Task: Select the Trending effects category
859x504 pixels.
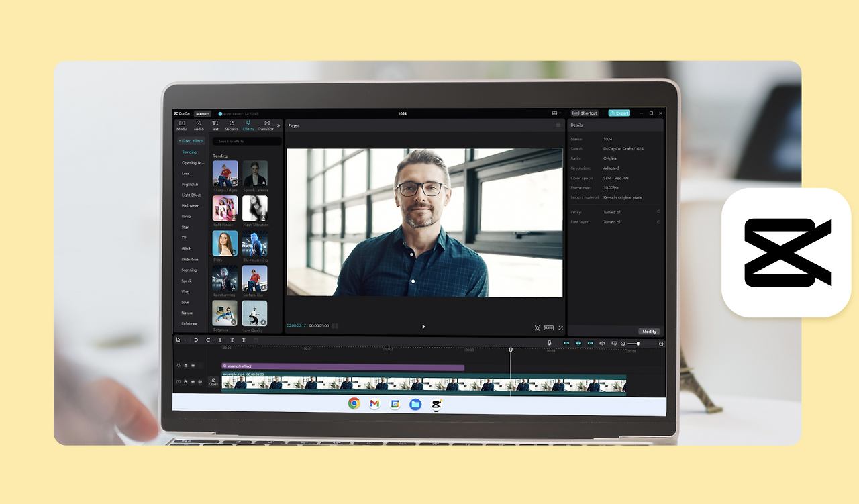Action: pyautogui.click(x=189, y=152)
